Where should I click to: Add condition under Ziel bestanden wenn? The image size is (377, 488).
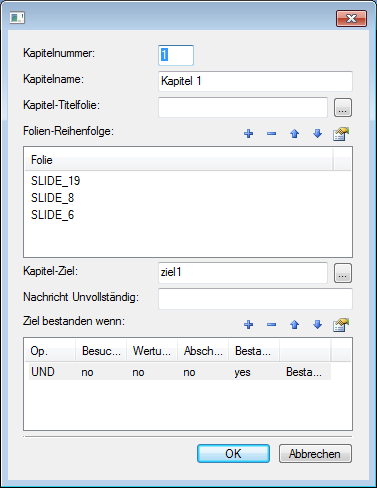pyautogui.click(x=249, y=325)
